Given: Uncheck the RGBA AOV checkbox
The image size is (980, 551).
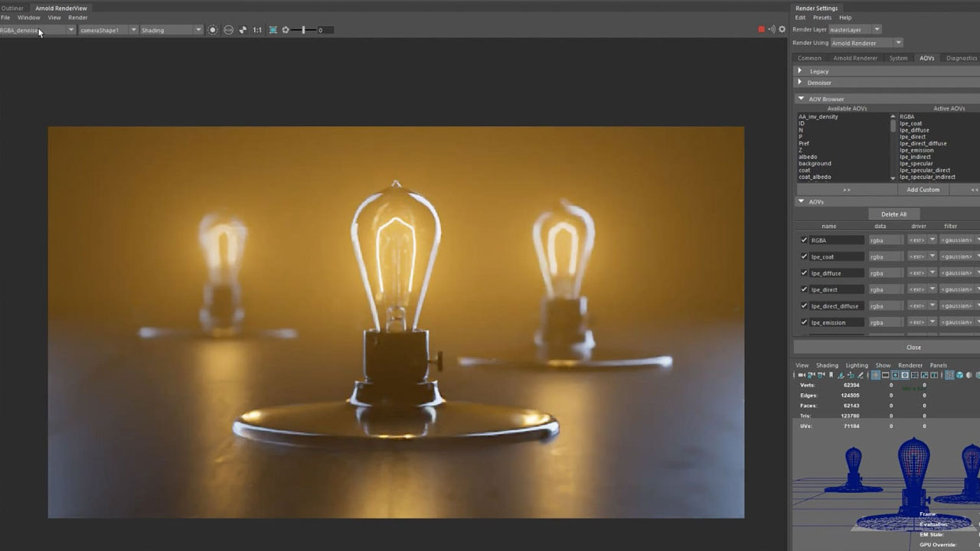Looking at the screenshot, I should coord(804,240).
